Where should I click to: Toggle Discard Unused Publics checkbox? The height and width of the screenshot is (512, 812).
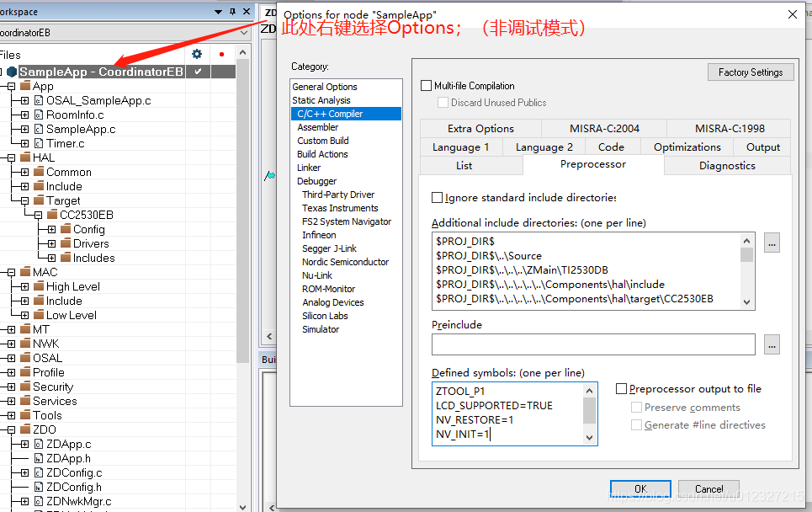(x=443, y=103)
